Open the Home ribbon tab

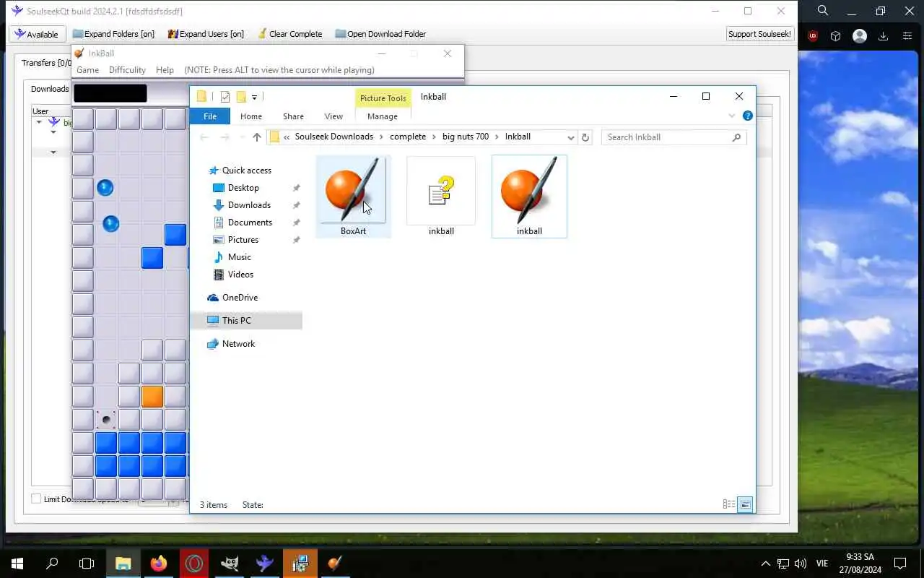coord(251,116)
